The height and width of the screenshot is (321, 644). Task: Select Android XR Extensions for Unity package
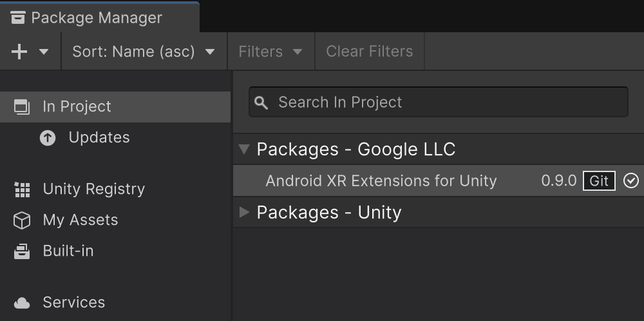pyautogui.click(x=381, y=181)
